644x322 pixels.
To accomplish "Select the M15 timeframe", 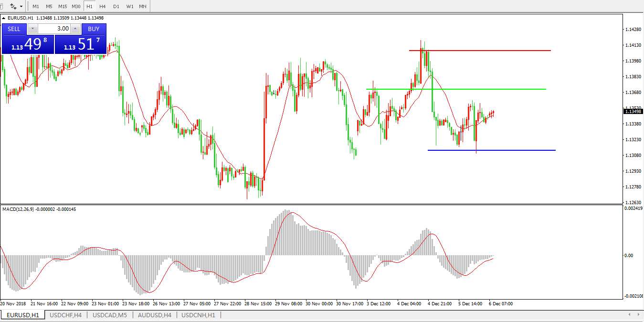I will click(63, 7).
